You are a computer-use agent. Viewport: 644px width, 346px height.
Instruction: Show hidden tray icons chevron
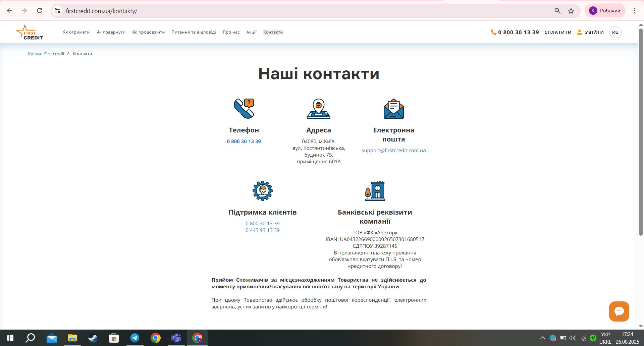542,338
